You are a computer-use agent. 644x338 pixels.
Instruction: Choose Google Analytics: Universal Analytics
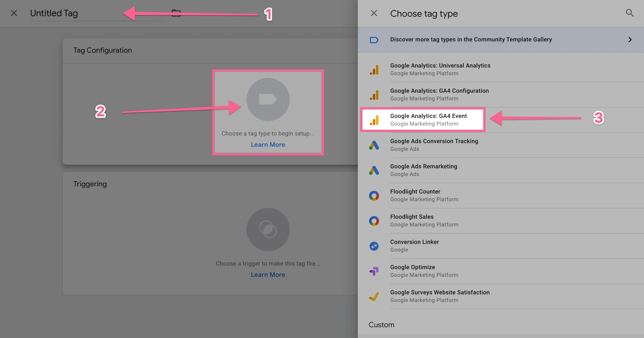click(440, 69)
